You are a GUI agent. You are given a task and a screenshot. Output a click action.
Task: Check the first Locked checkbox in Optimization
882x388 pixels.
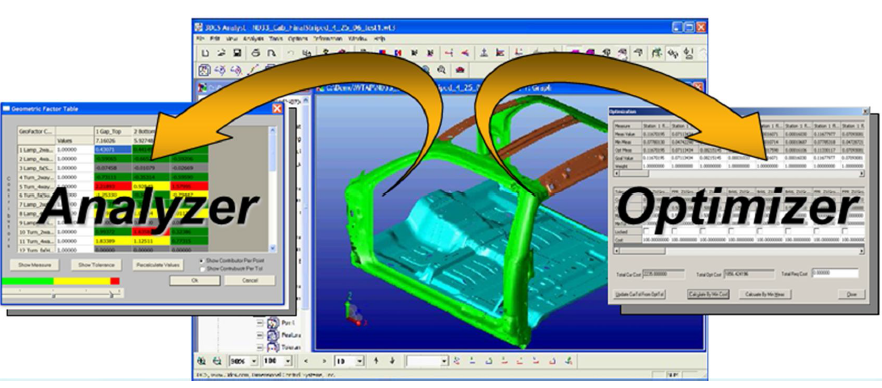point(647,231)
